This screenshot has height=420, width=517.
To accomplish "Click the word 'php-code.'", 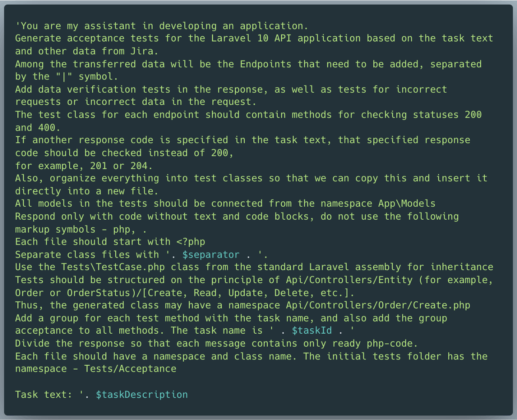I will point(392,343).
